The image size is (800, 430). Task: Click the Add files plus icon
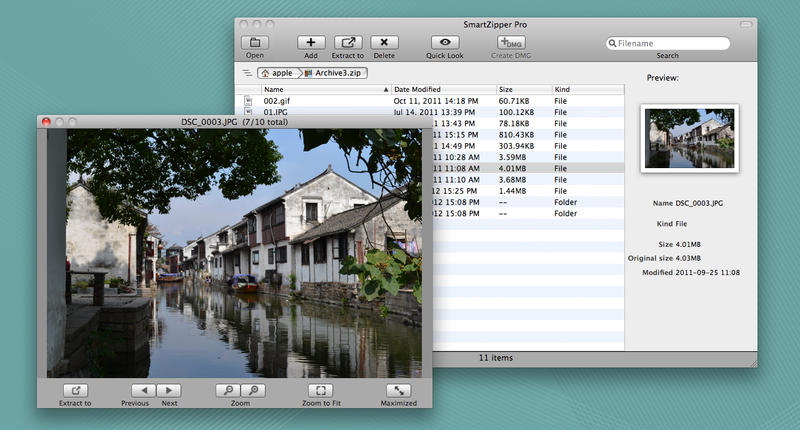tap(311, 43)
